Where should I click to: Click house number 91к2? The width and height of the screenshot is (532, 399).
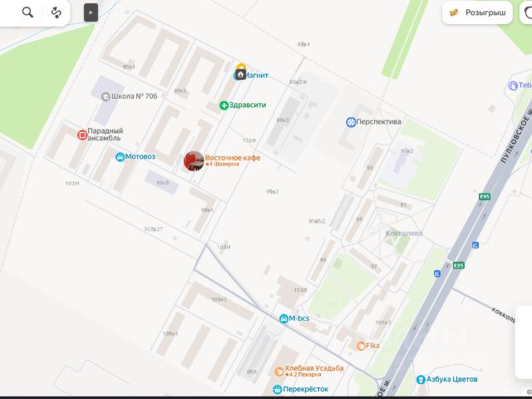click(406, 151)
